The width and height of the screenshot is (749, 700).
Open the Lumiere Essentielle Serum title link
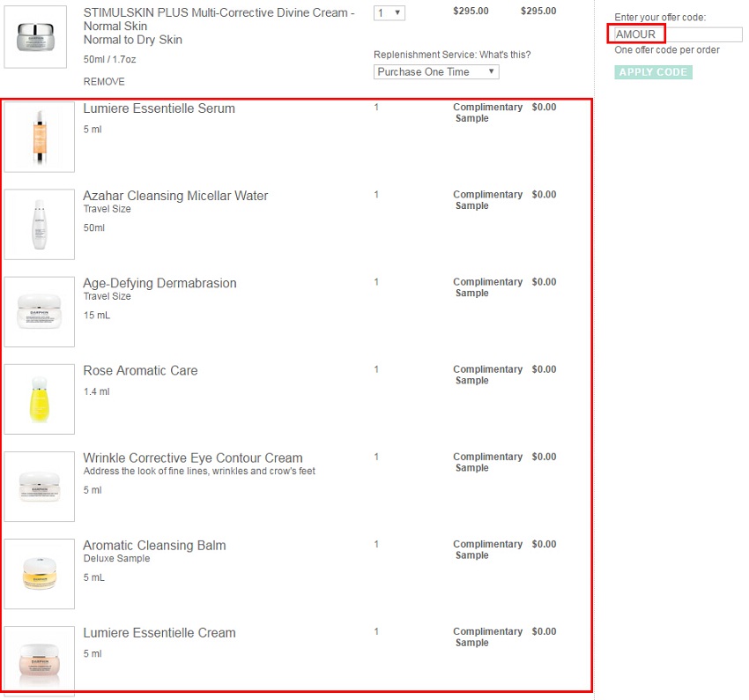[x=159, y=108]
